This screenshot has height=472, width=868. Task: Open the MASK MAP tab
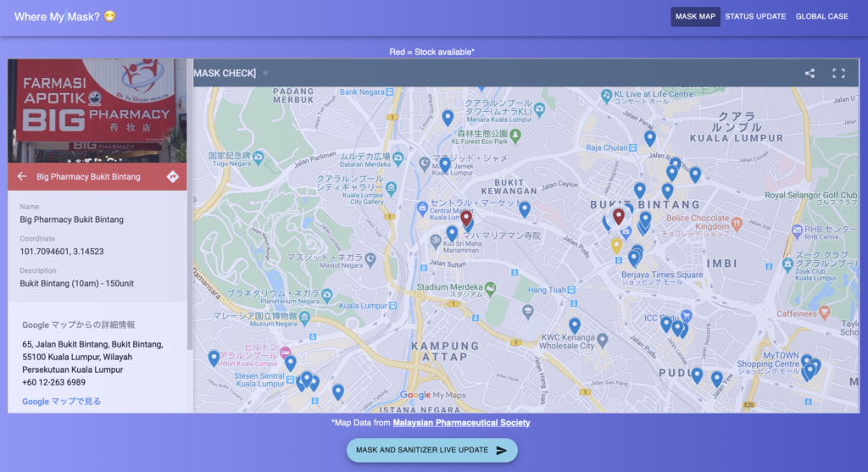pos(695,17)
